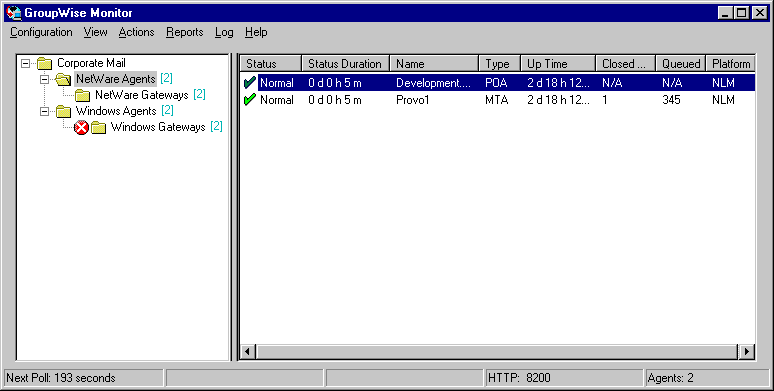The image size is (774, 391).
Task: Click the MTA type cell
Action: coord(497,100)
